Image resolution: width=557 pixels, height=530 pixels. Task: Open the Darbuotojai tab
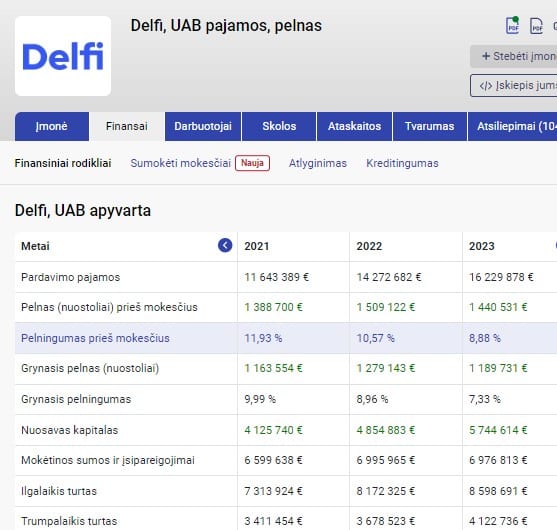point(203,126)
